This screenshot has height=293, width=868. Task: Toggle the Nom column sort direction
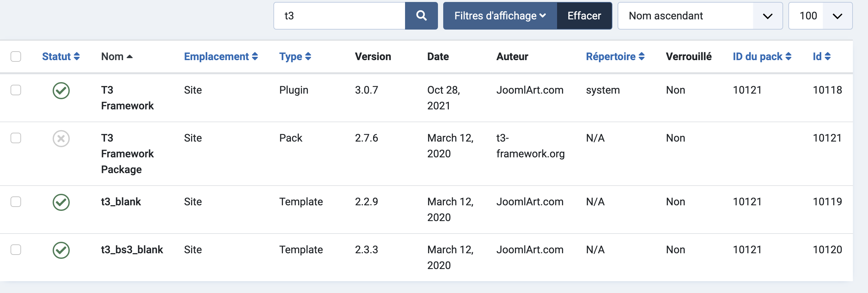tap(116, 56)
